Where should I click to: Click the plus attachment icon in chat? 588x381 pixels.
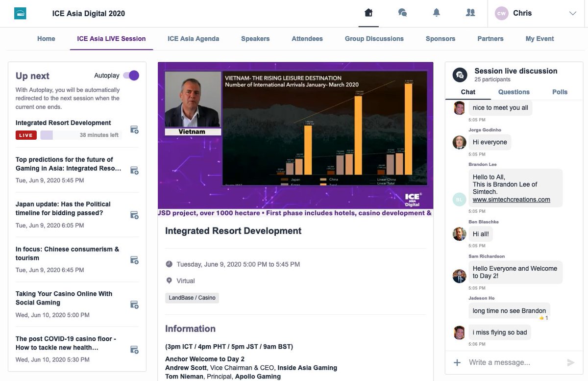click(457, 362)
